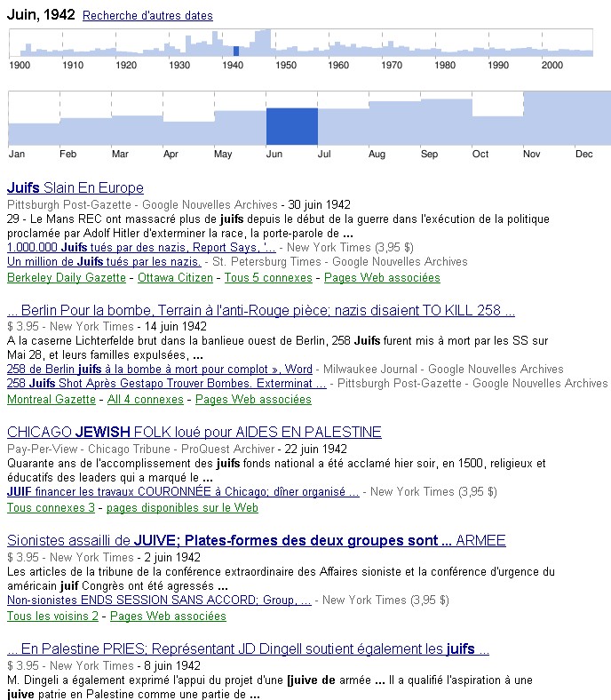611x700 pixels.
Task: Select the May bar in month timeline
Action: (x=240, y=128)
